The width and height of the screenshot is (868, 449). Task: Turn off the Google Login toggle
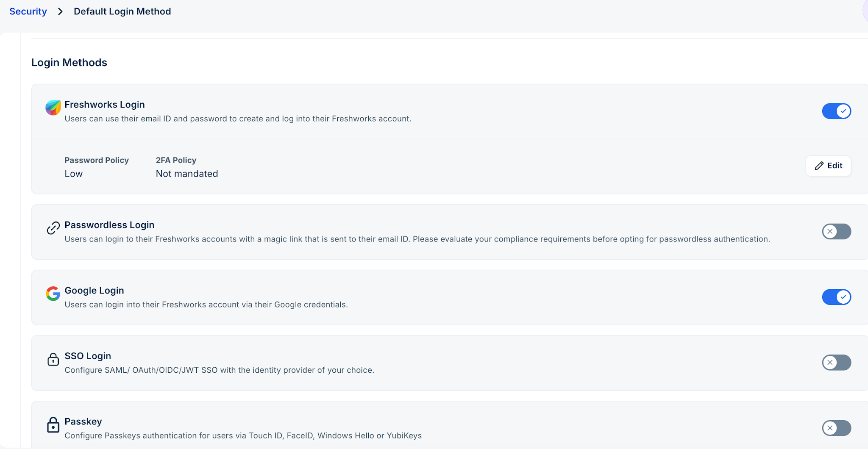(x=836, y=297)
